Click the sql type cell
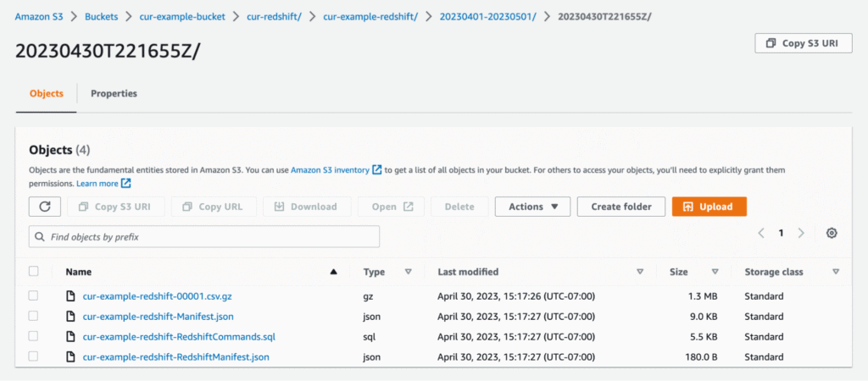Viewport: 868px width, 381px height. pyautogui.click(x=370, y=337)
